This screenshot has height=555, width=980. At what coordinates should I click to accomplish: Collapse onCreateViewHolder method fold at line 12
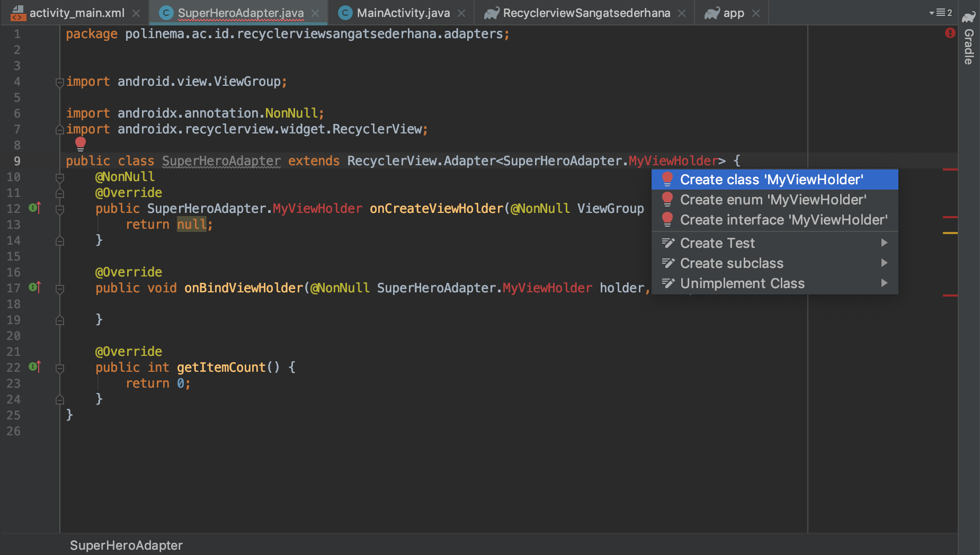tap(60, 210)
